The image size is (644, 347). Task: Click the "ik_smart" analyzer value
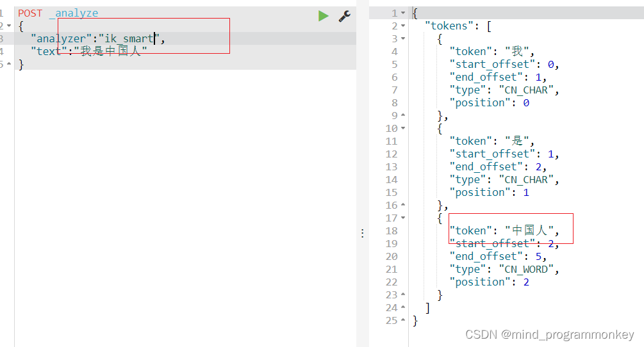[x=129, y=38]
